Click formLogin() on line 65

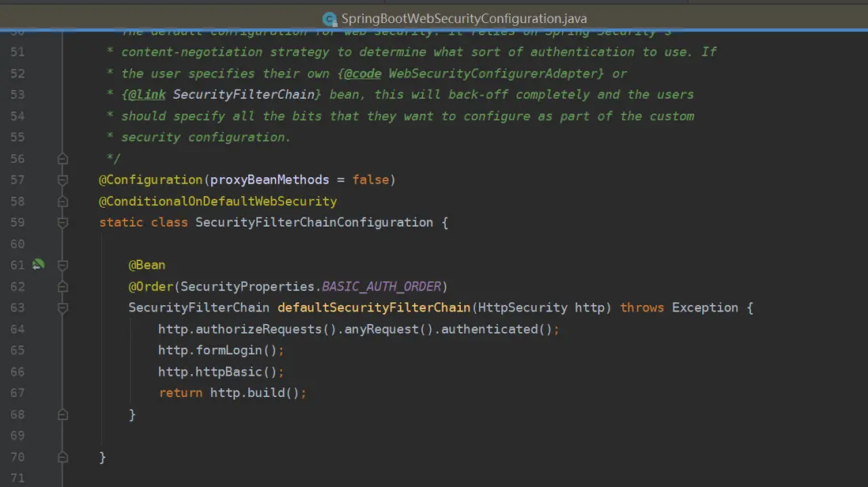pos(236,350)
